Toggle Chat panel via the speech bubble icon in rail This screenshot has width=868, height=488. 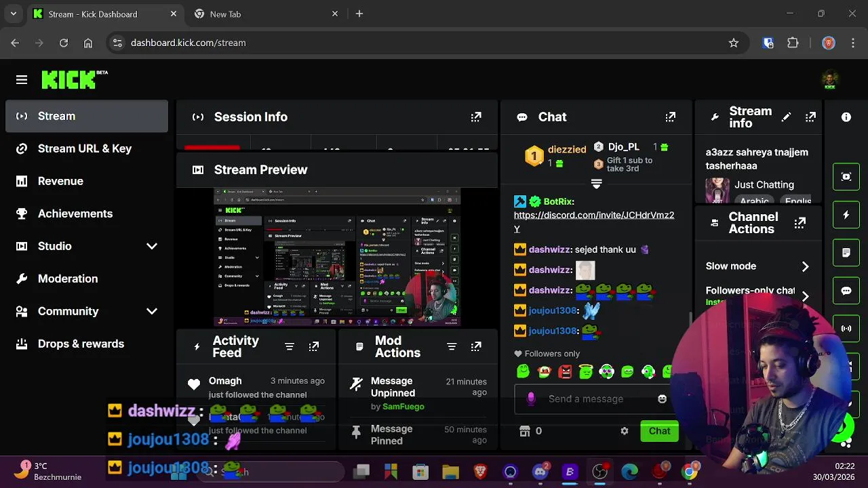coord(846,291)
